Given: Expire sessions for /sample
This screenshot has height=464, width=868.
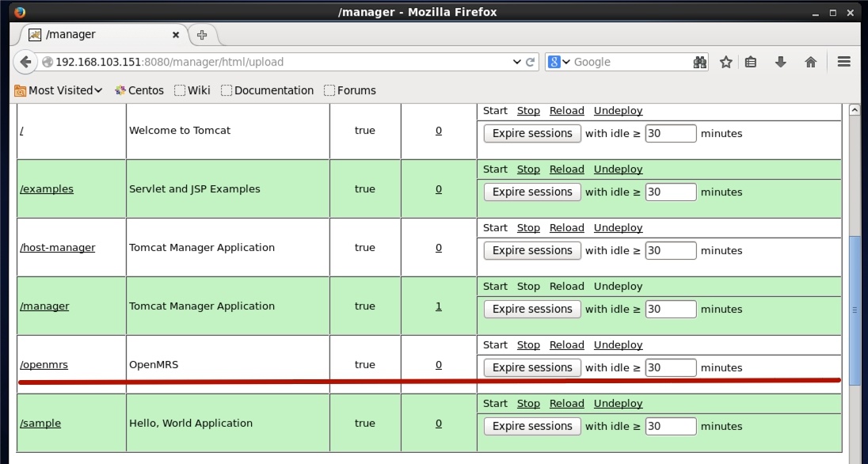Looking at the screenshot, I should (x=532, y=426).
